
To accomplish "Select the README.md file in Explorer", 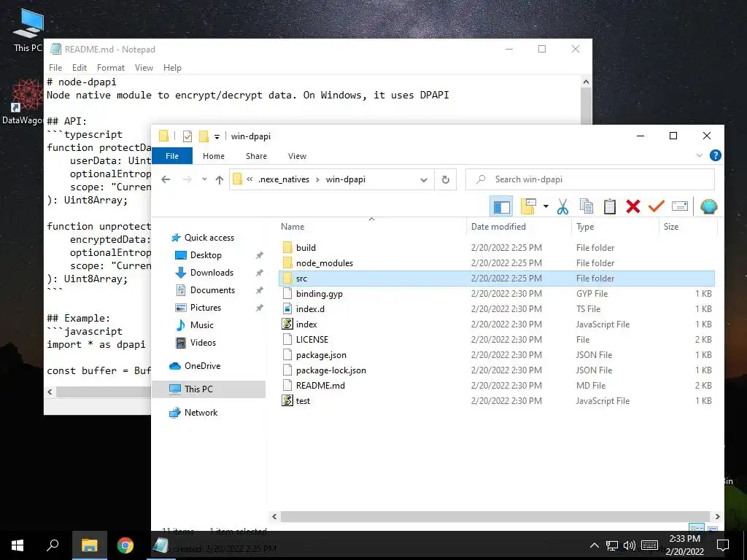I will (496, 385).
